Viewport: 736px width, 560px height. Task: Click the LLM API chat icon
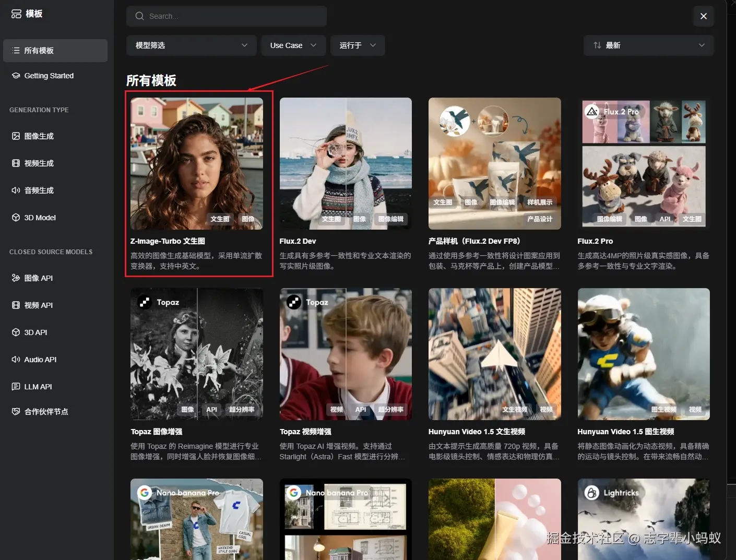tap(16, 387)
